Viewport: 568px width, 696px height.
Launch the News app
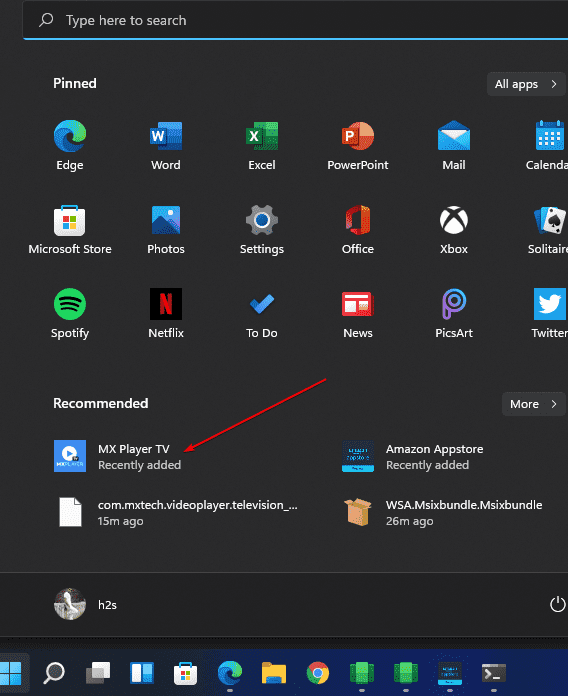(x=358, y=313)
